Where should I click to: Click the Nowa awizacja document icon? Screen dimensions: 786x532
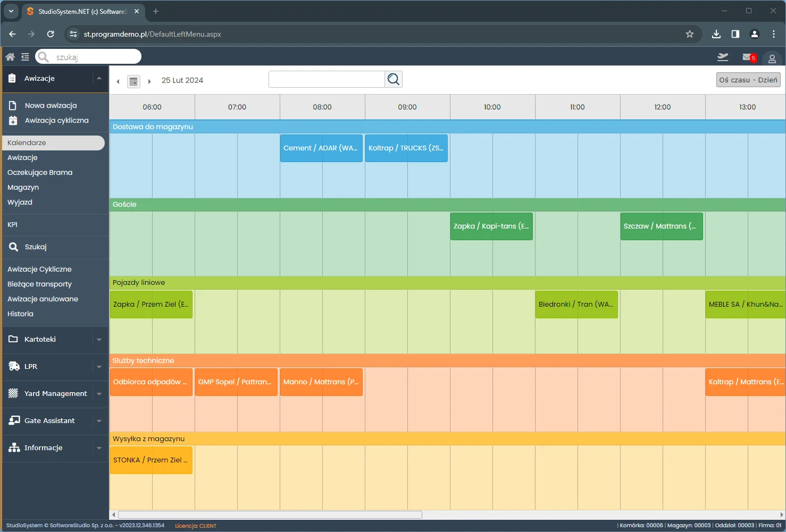[13, 105]
